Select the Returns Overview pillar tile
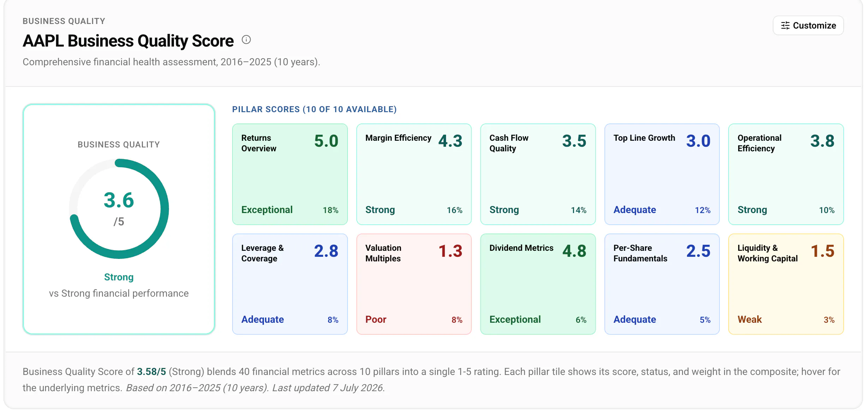This screenshot has height=412, width=868. pos(290,174)
